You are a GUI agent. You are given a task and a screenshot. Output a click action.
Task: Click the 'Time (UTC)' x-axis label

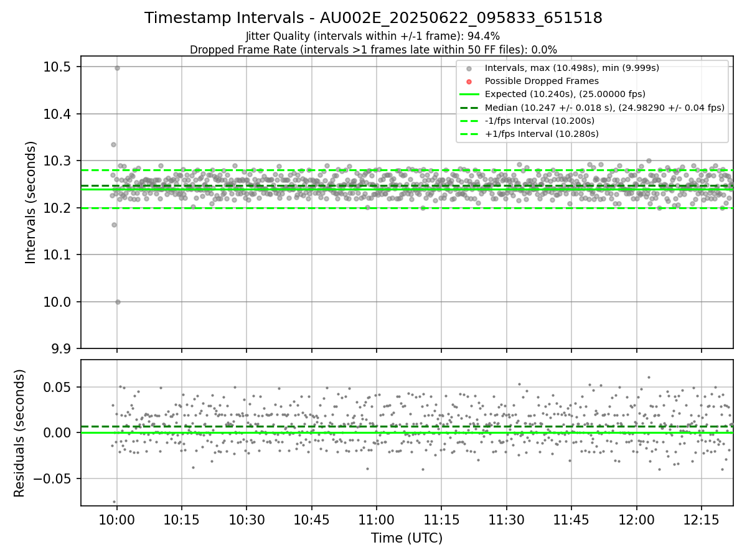(406, 538)
